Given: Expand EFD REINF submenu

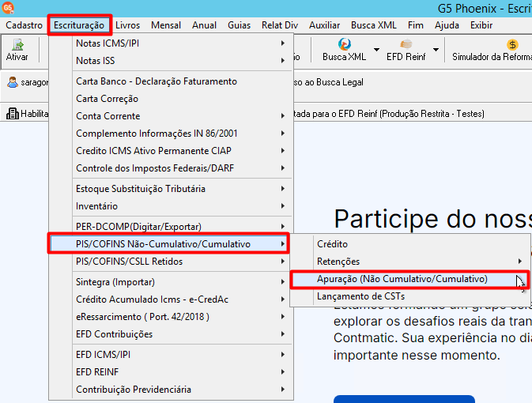Looking at the screenshot, I should (x=170, y=372).
